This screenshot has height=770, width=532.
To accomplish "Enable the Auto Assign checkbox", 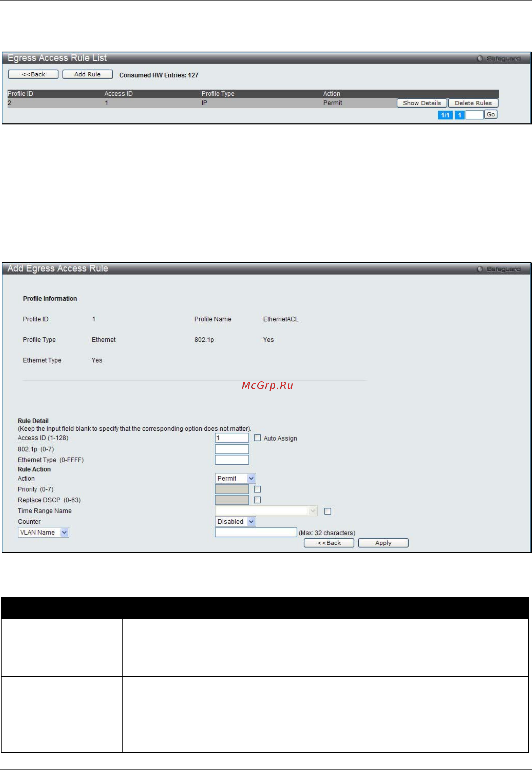I will 257,438.
